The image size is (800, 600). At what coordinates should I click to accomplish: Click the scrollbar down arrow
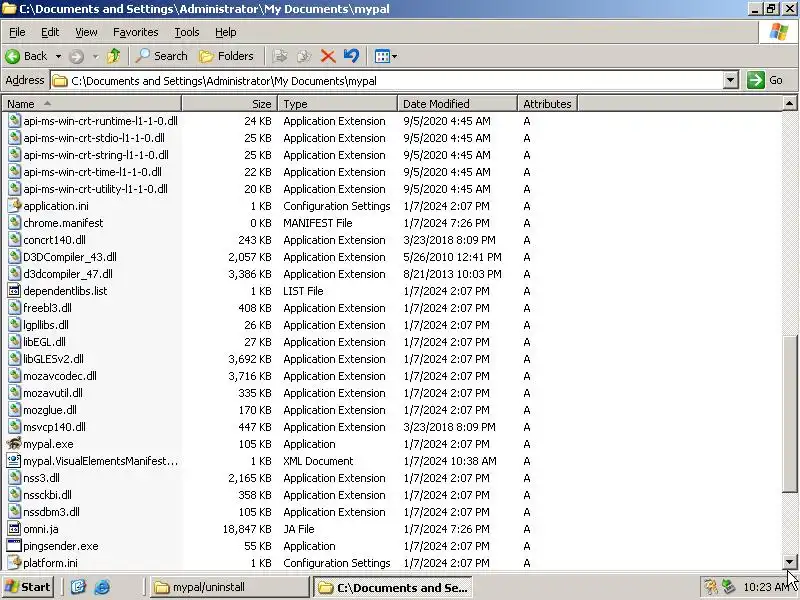[x=789, y=562]
